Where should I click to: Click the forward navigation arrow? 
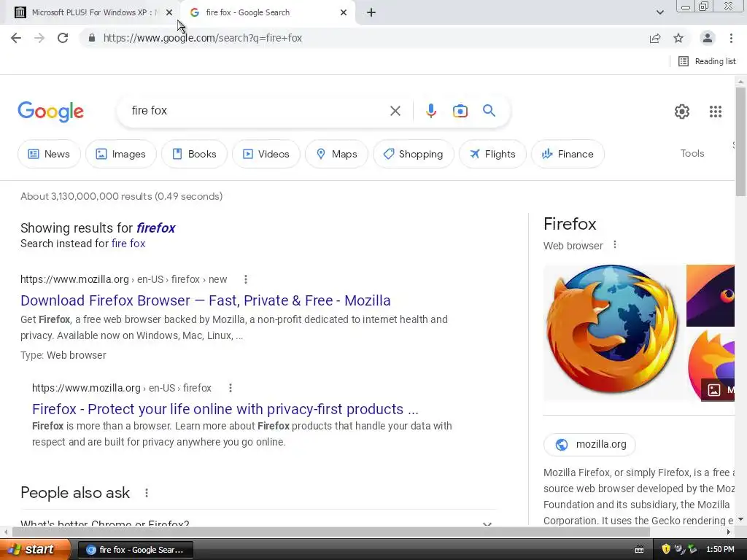pos(39,38)
